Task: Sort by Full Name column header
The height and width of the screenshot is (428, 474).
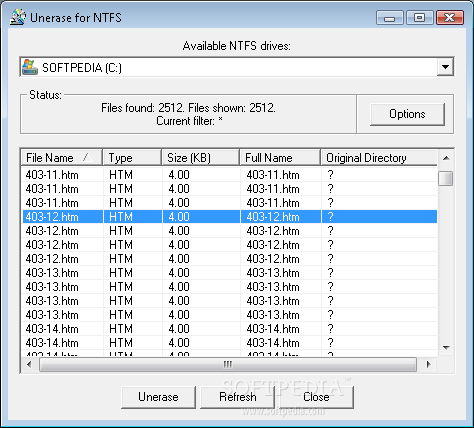Action: click(x=280, y=158)
